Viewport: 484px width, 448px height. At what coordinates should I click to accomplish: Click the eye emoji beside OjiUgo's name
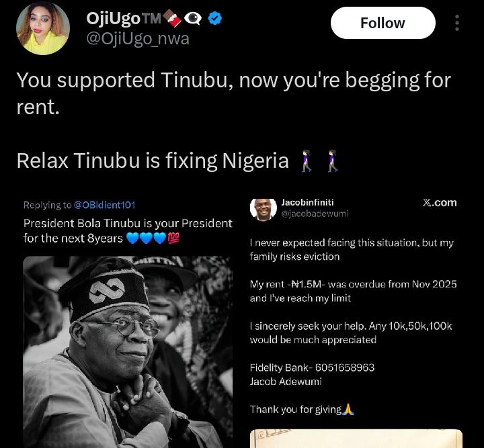pos(193,19)
